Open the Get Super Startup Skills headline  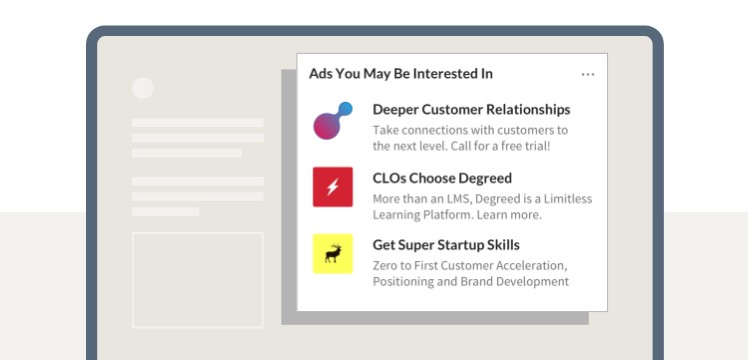pos(446,245)
